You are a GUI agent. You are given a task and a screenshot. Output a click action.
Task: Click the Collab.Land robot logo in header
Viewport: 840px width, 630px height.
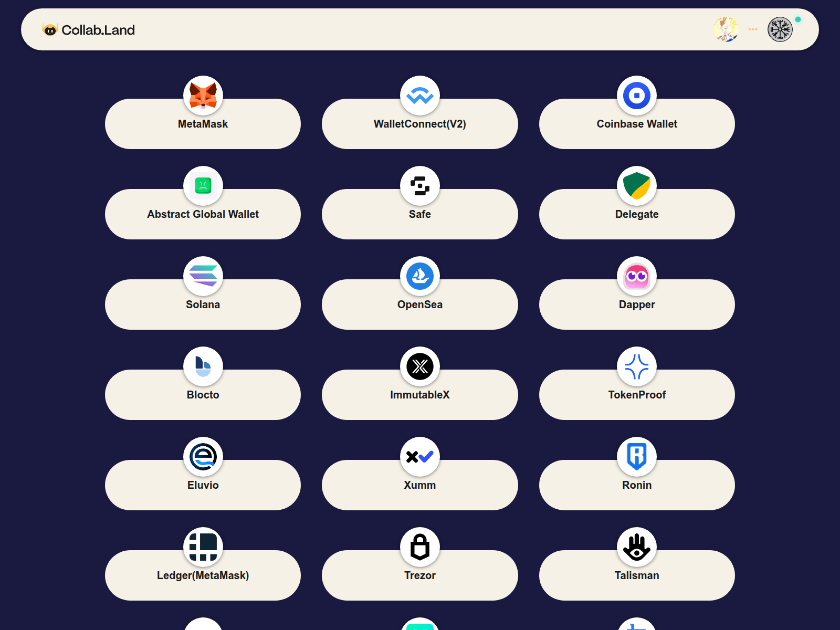click(x=50, y=30)
